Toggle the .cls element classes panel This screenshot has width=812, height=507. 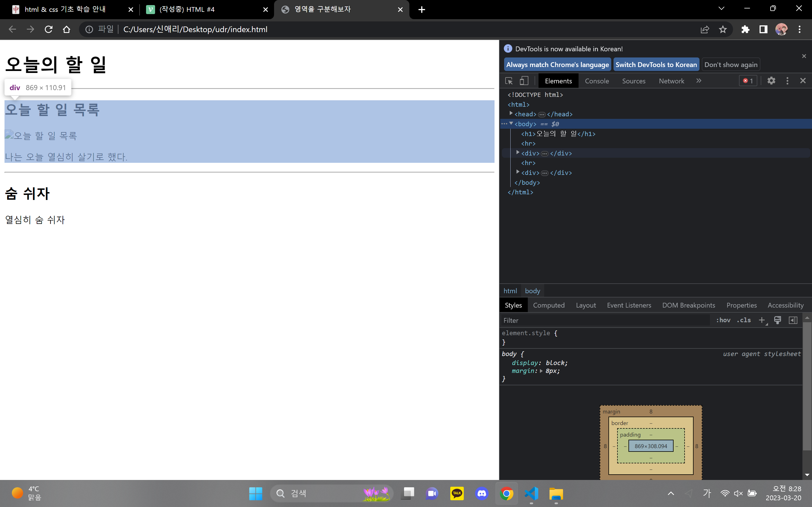744,320
